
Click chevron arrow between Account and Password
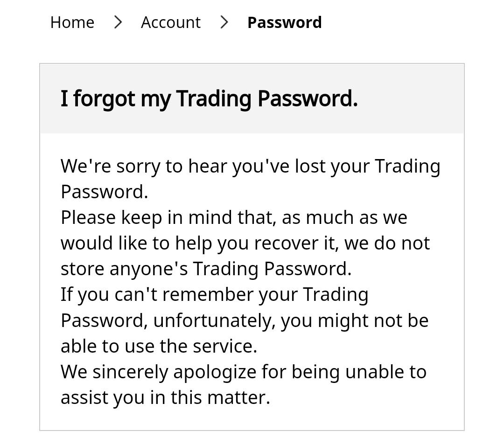224,22
